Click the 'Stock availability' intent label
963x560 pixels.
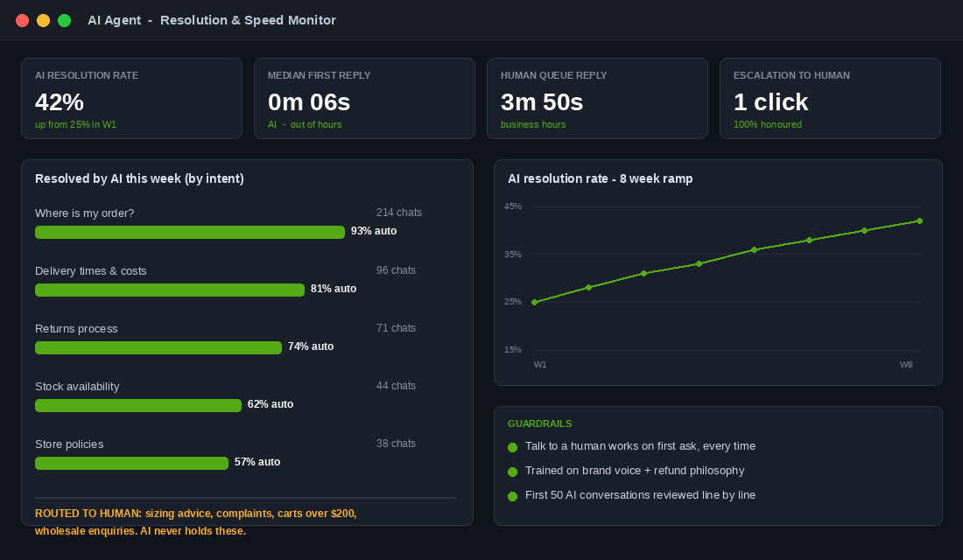click(77, 386)
